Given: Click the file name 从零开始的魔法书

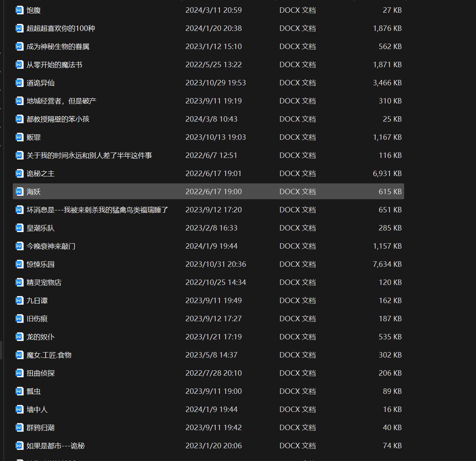Looking at the screenshot, I should point(54,64).
